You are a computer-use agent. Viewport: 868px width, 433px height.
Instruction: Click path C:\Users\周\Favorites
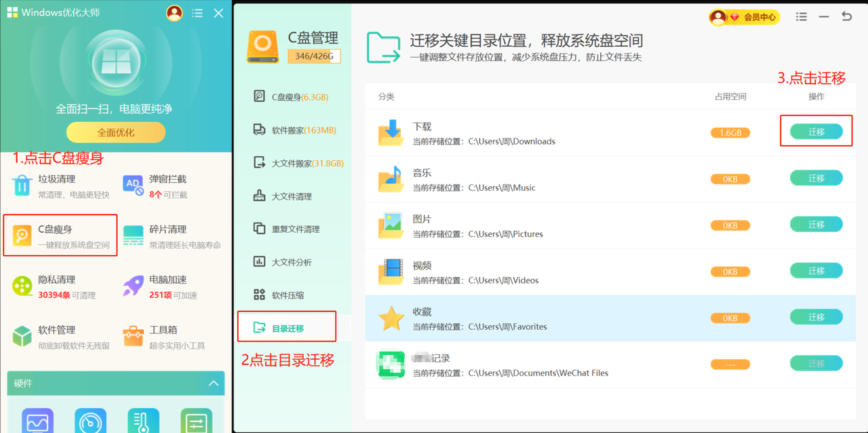pos(508,326)
